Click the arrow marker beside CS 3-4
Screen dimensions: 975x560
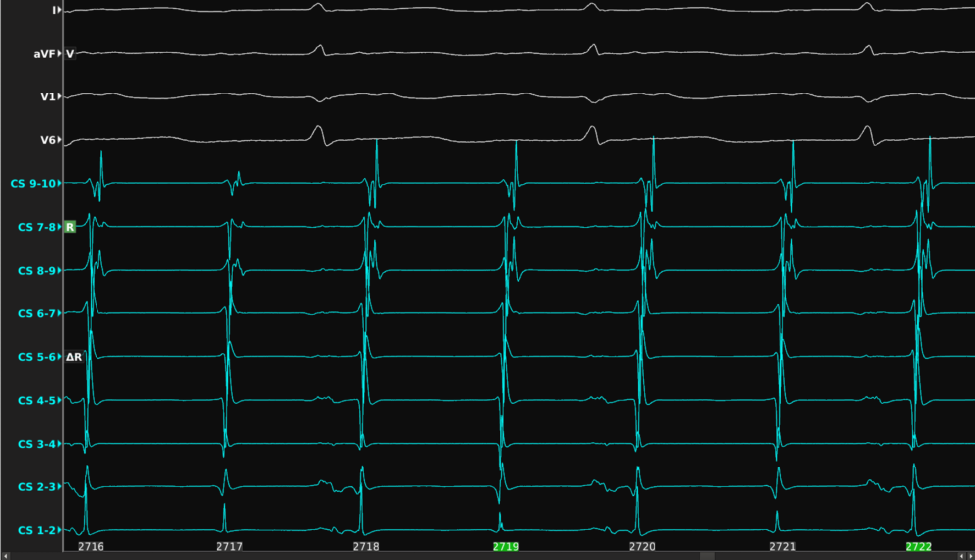click(61, 444)
